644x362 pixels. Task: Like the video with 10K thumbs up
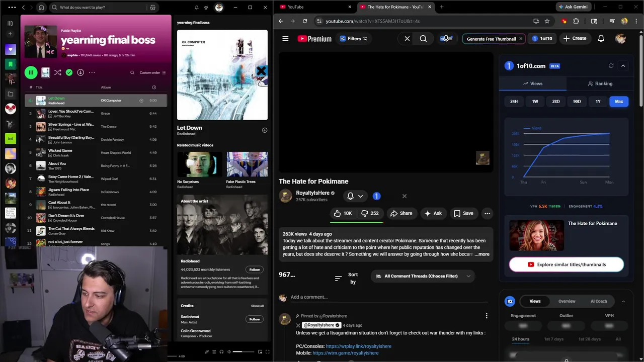click(x=342, y=213)
